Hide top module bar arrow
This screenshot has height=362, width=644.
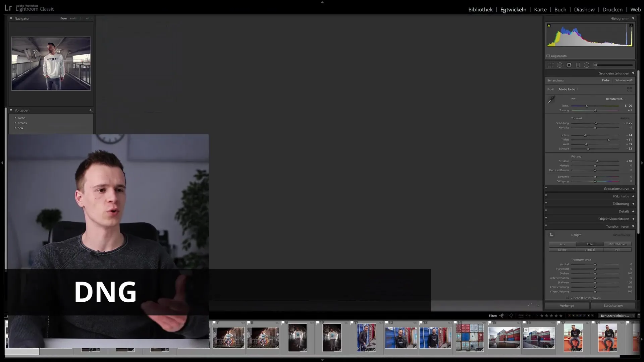click(322, 2)
